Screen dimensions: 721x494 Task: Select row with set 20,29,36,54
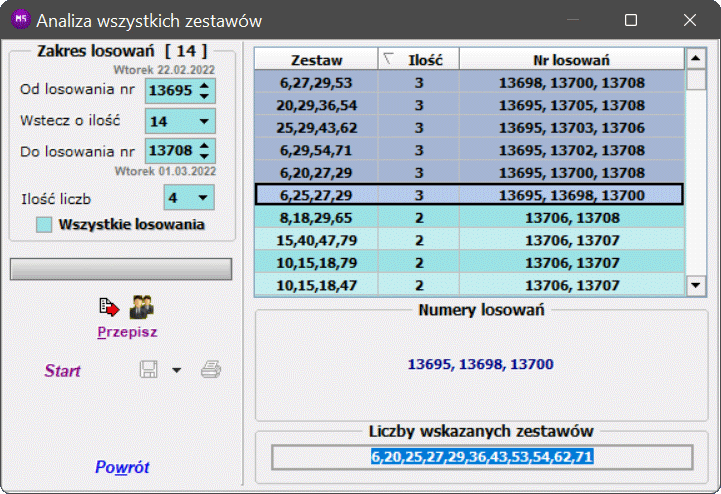point(469,105)
